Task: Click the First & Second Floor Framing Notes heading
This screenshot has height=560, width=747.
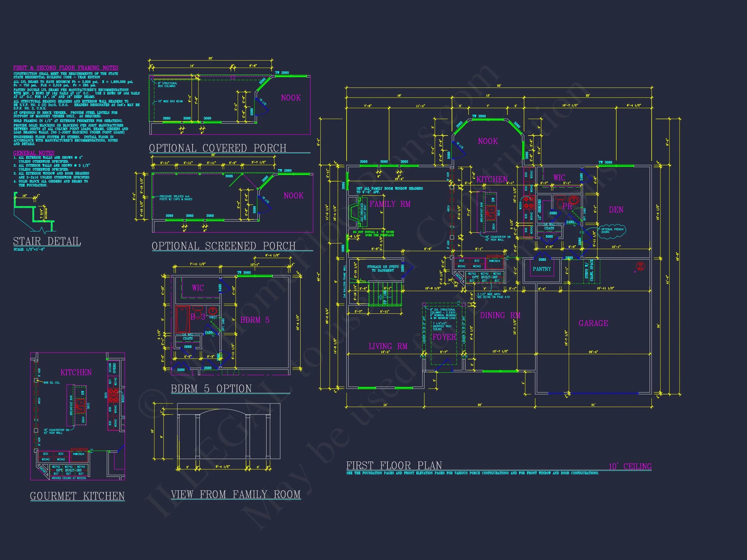Action: pos(65,68)
